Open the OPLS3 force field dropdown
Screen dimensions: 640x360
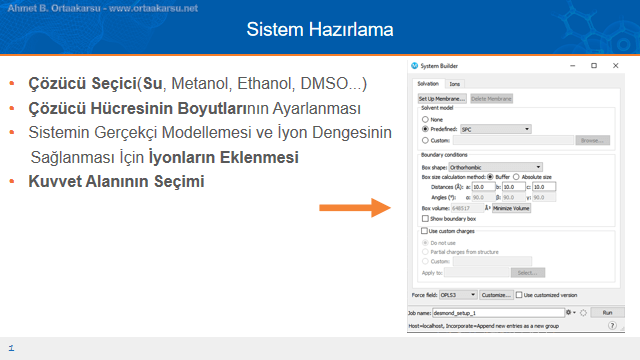458,295
